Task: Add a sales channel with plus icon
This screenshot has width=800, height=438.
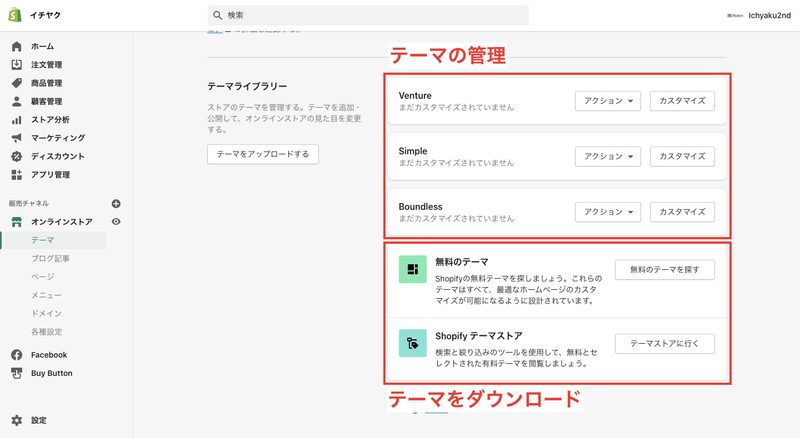Action: pyautogui.click(x=116, y=204)
